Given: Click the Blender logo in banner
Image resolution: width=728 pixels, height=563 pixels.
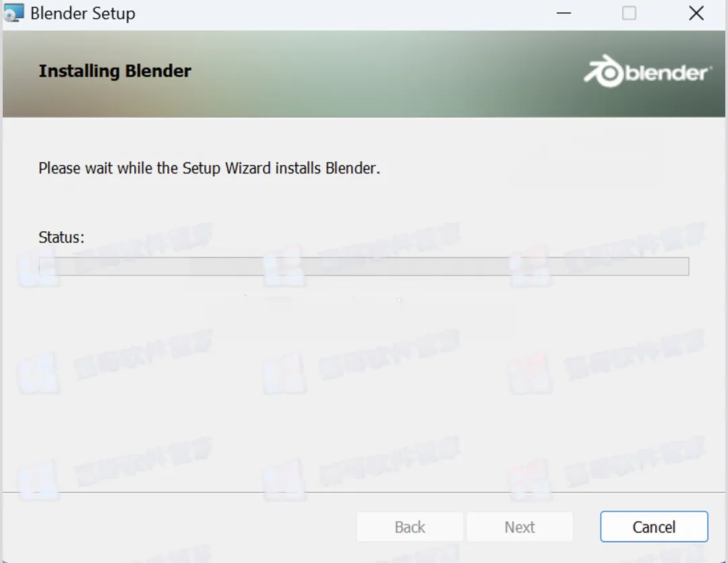Looking at the screenshot, I should 646,71.
